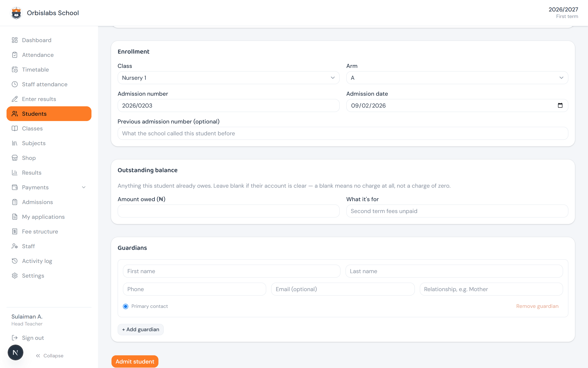The height and width of the screenshot is (368, 588).
Task: Expand the Payments submenu chevron
Action: click(84, 187)
